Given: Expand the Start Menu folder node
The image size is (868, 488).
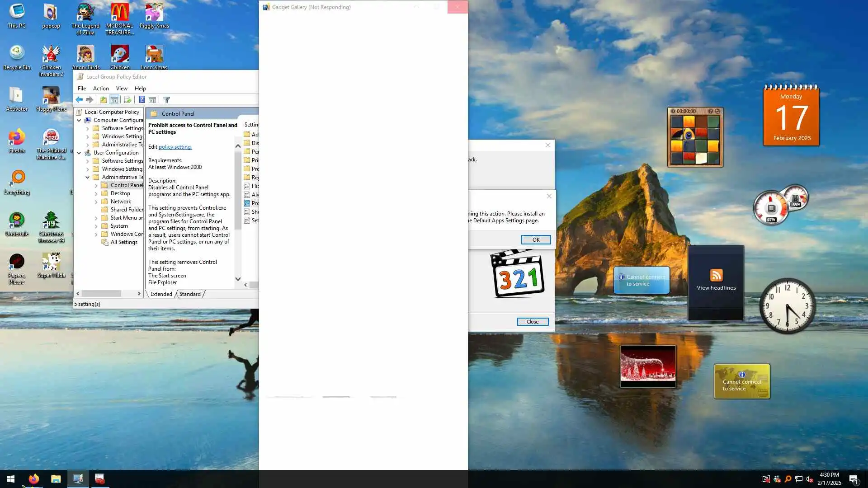Looking at the screenshot, I should point(96,218).
